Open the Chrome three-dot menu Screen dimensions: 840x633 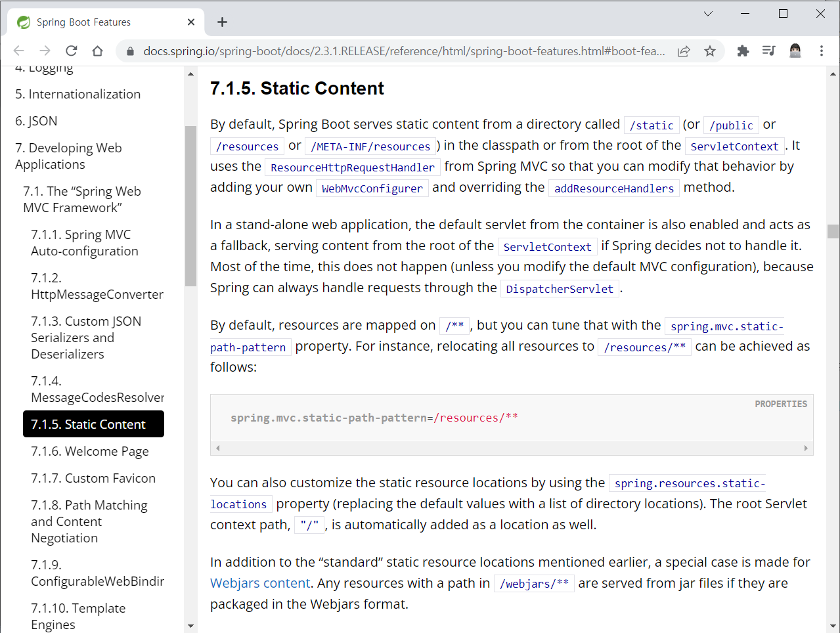point(822,51)
